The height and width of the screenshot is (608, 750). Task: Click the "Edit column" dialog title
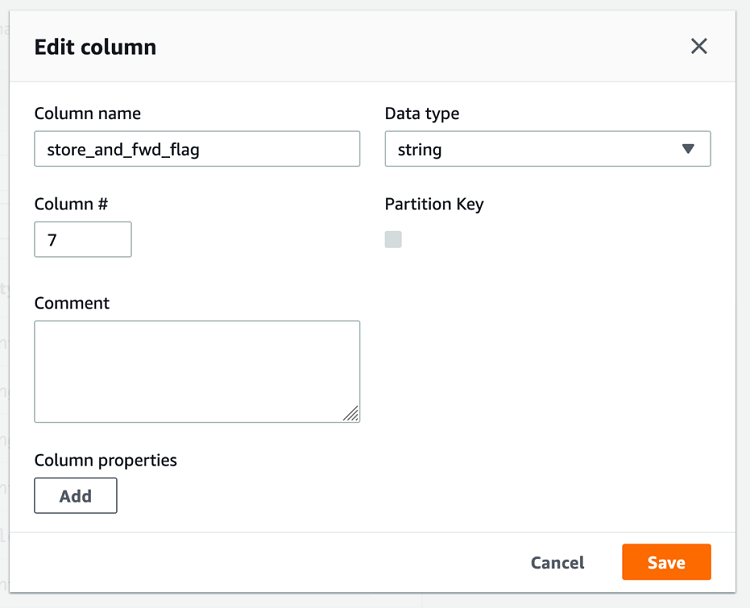95,47
